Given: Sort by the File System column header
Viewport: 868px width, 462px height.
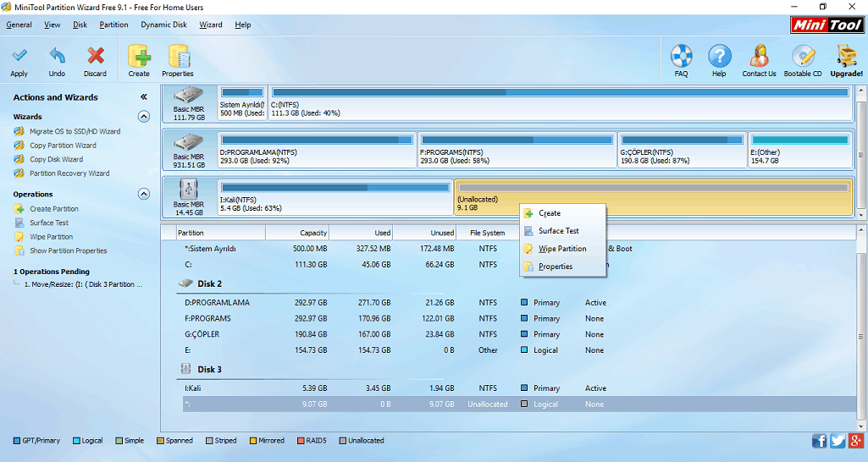Looking at the screenshot, I should [487, 233].
